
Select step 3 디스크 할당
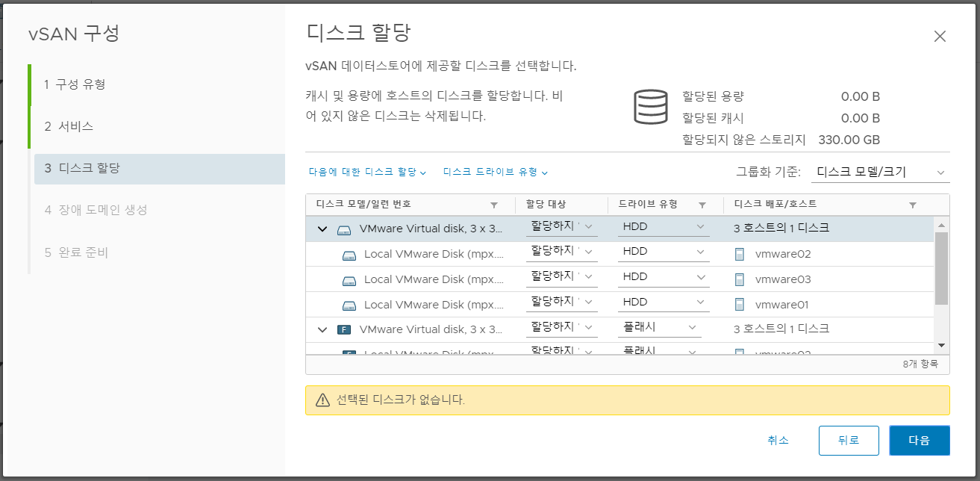click(160, 169)
